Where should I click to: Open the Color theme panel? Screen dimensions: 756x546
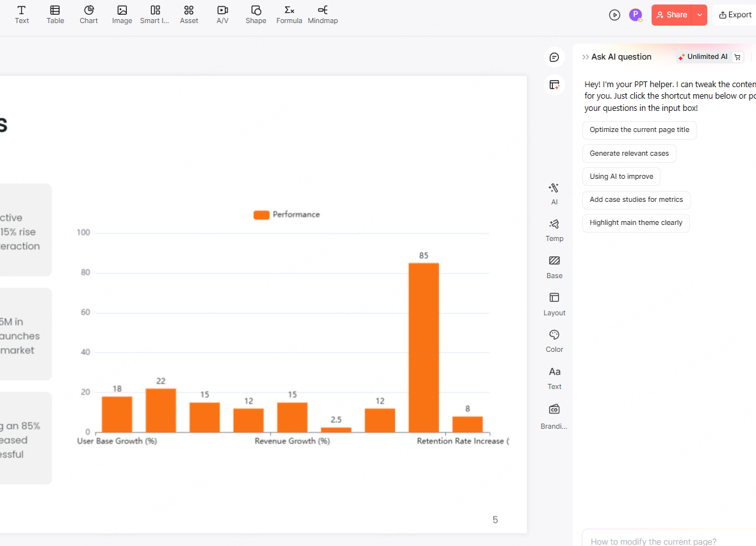(x=554, y=340)
